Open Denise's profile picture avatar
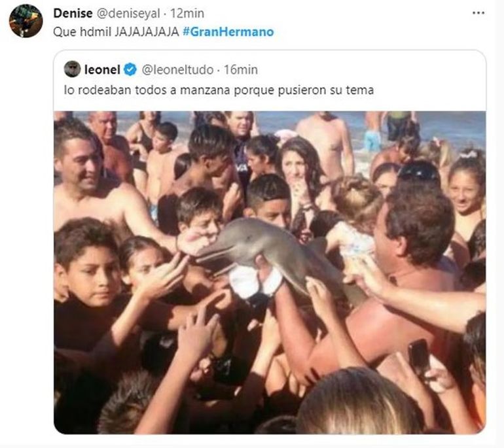The image size is (504, 448). (x=26, y=21)
